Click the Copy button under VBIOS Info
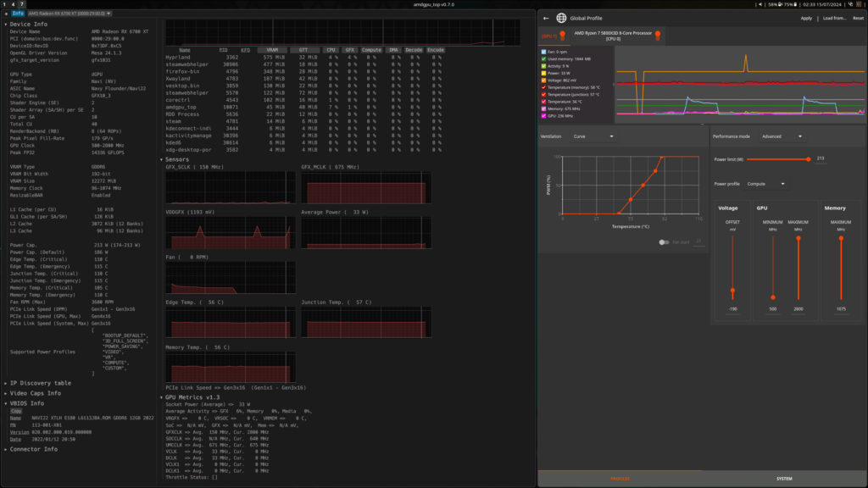The width and height of the screenshot is (868, 488). [x=16, y=411]
